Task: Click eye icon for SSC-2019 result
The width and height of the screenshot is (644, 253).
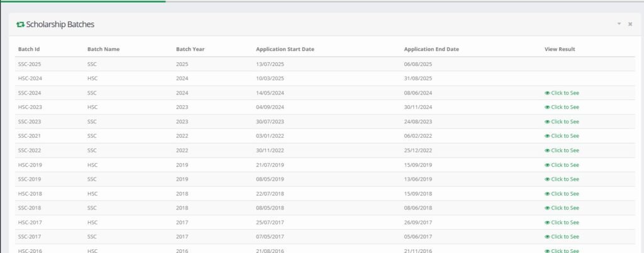Action: click(547, 179)
